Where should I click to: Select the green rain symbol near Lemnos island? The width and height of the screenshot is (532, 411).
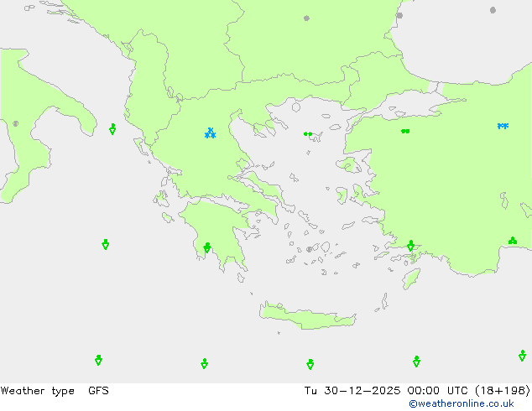308,134
